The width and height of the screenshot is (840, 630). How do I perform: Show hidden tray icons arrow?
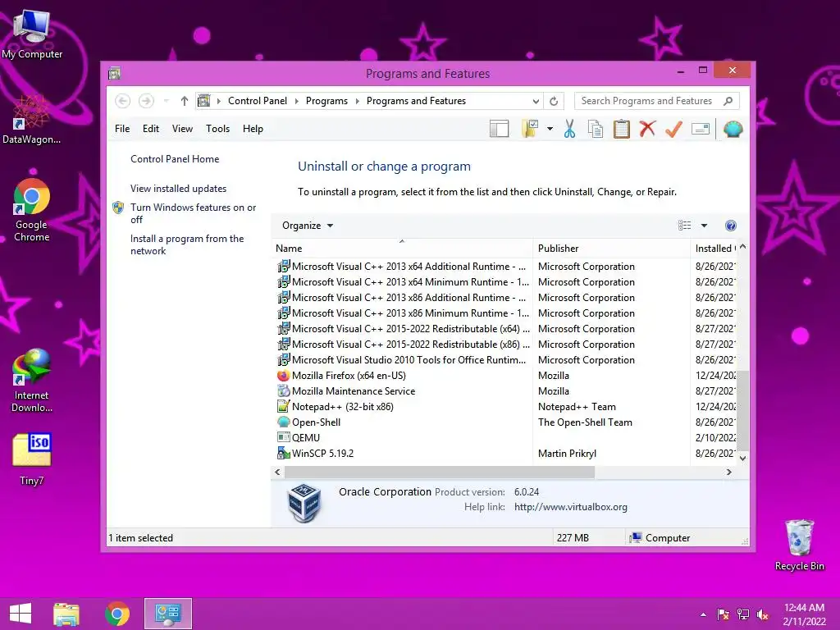703,614
